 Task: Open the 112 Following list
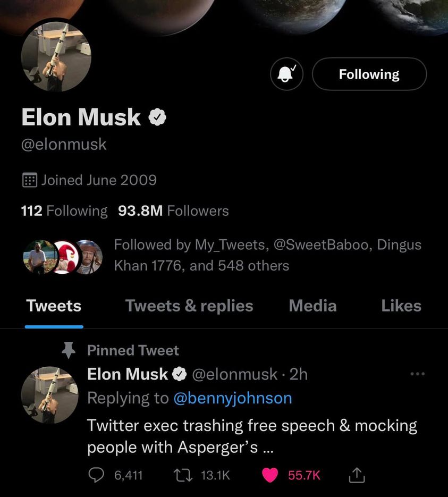pos(64,210)
